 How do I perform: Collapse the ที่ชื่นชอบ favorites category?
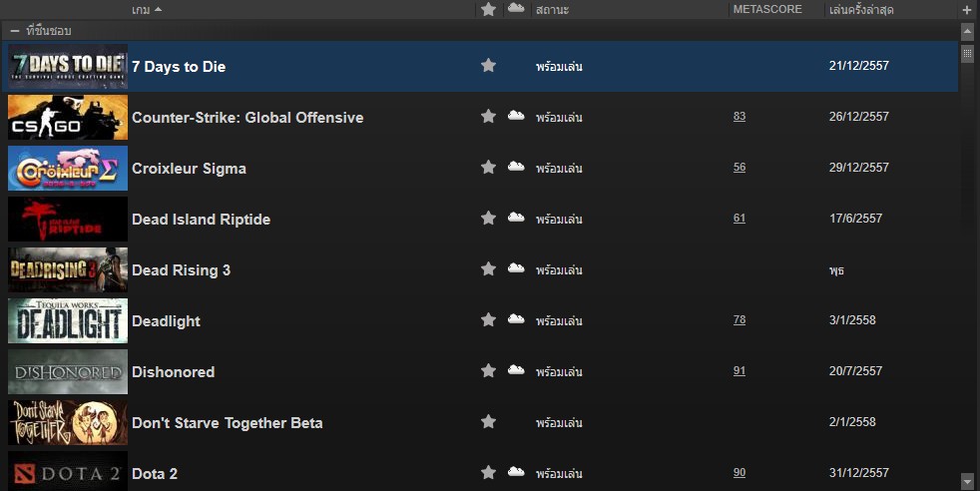click(15, 31)
